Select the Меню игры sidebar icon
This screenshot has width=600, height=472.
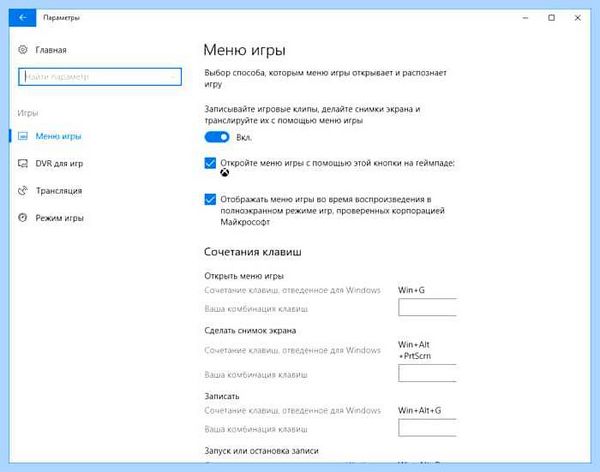[x=23, y=136]
